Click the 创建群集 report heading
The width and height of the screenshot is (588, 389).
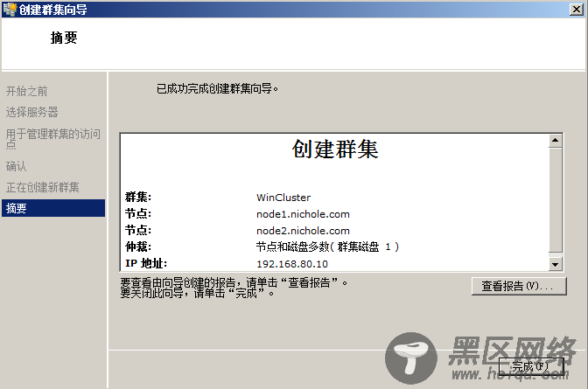[x=335, y=149]
